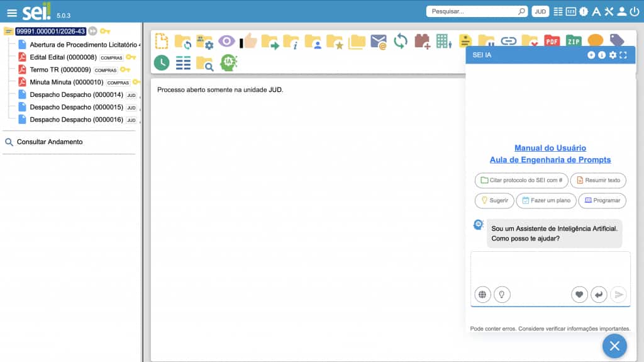
Task: Open the 123 Painel de Controle icon
Action: pos(570,11)
